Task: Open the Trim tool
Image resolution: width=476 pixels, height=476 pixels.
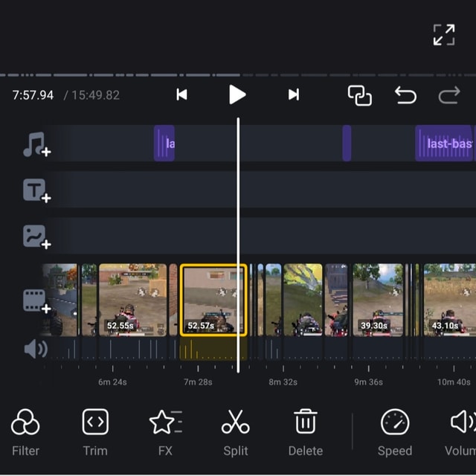Action: click(95, 433)
